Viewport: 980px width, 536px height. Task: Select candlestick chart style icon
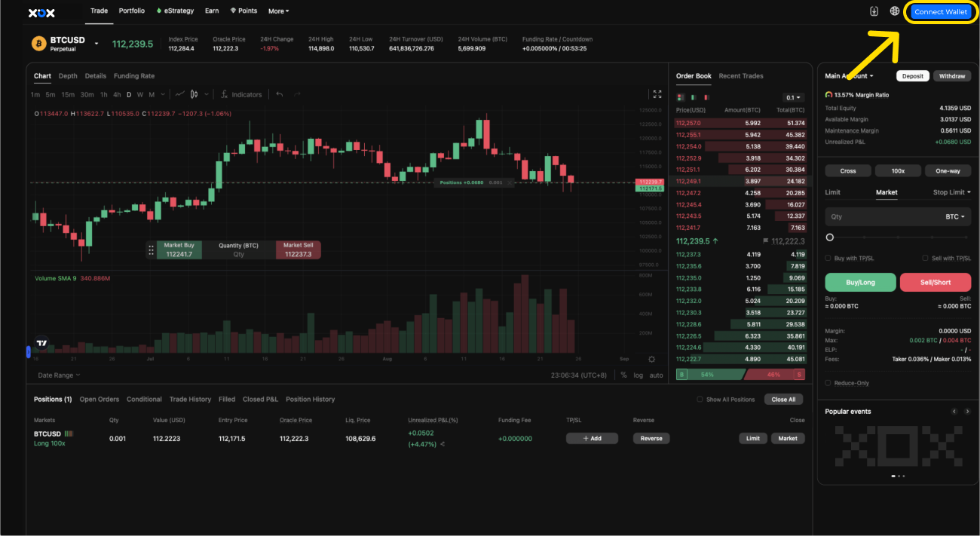194,95
